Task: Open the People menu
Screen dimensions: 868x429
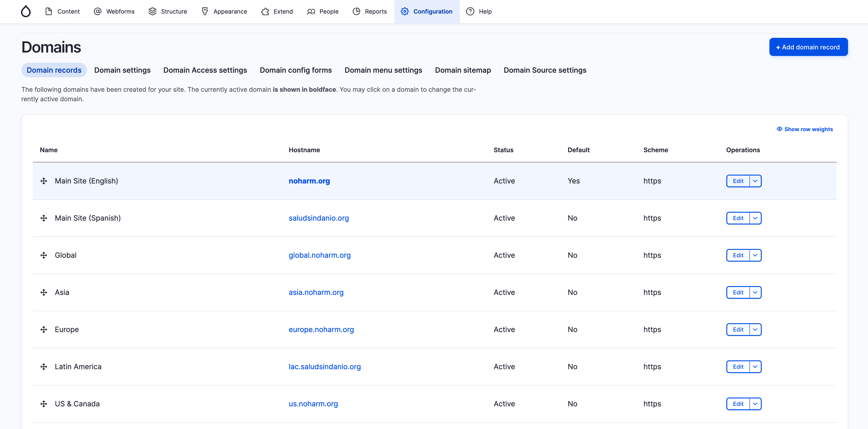Action: pyautogui.click(x=322, y=12)
